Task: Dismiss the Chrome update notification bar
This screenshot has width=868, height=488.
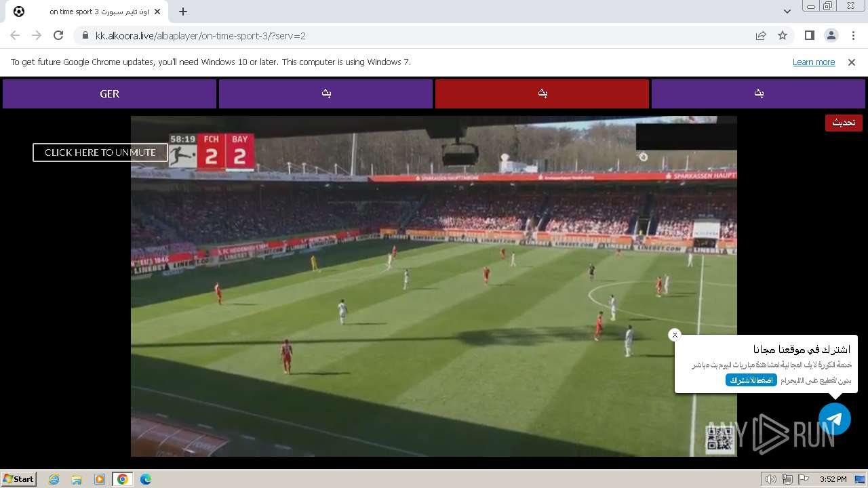Action: coord(852,62)
